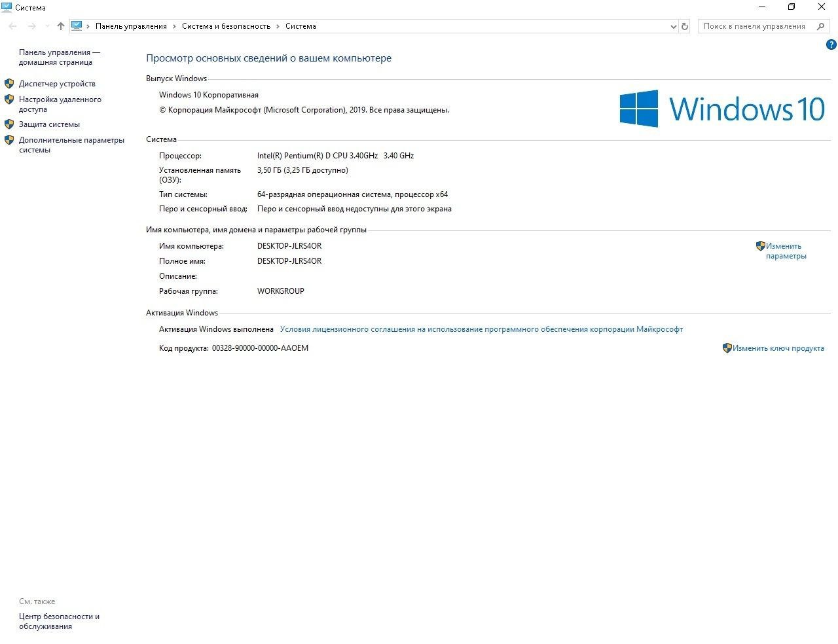Minimize the Система window
Screen dimensions: 838x644
tap(762, 7)
